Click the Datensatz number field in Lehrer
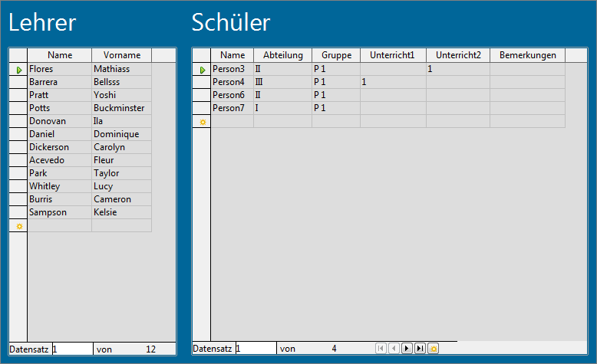This screenshot has width=597, height=364. [x=71, y=349]
